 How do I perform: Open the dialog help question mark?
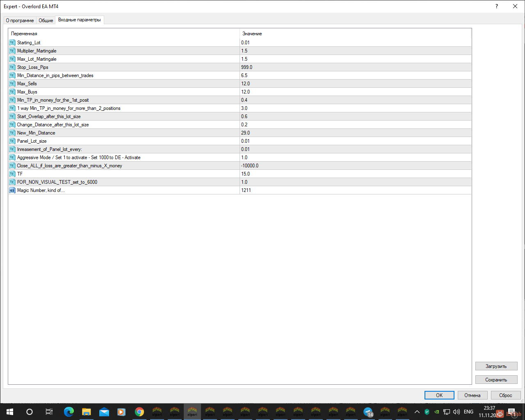[497, 6]
